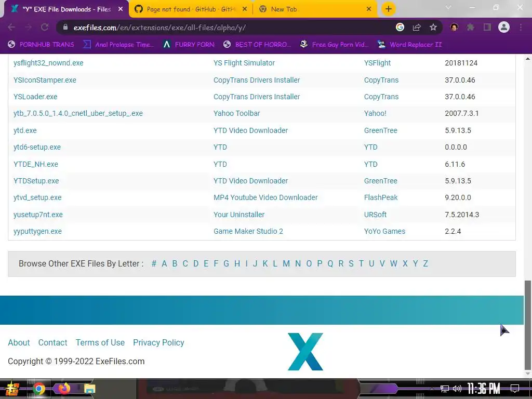The image size is (532, 399).
Task: Click the Start button on taskbar
Action: 11,389
